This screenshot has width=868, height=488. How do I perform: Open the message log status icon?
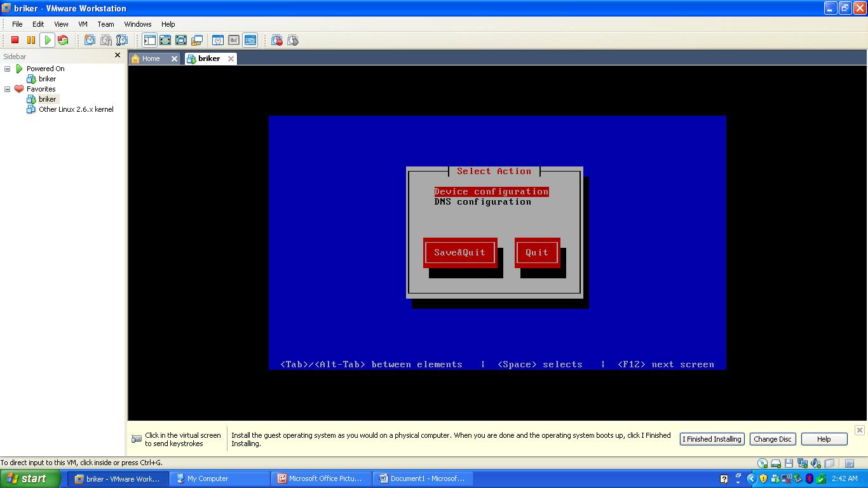tap(850, 463)
